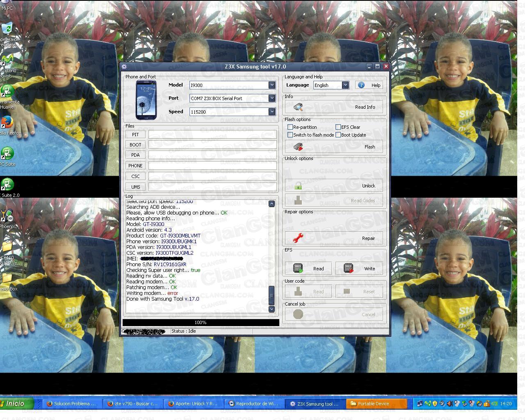Click the red wrench Repair icon
Viewport: 525px width, 420px height.
point(298,238)
